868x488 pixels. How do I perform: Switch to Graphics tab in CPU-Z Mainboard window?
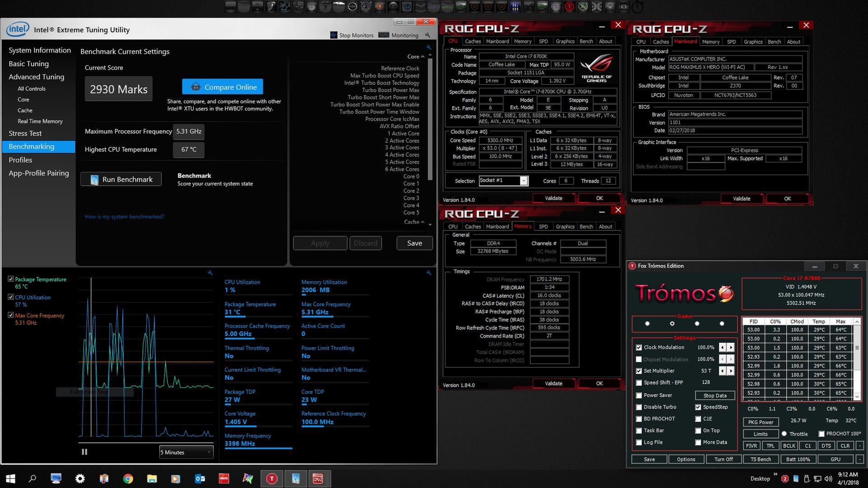(753, 42)
